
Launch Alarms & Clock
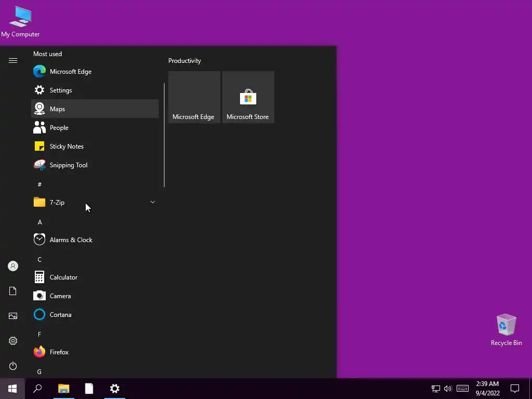[x=95, y=240]
